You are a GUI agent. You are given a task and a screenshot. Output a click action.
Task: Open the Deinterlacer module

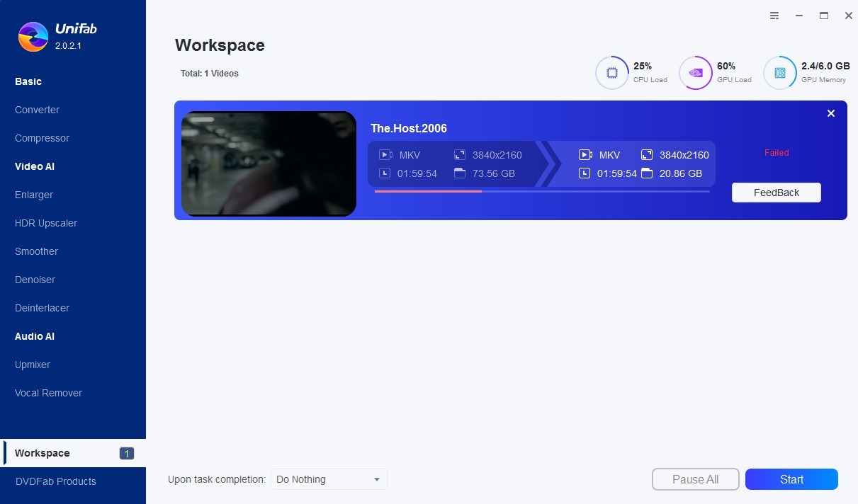coord(42,308)
